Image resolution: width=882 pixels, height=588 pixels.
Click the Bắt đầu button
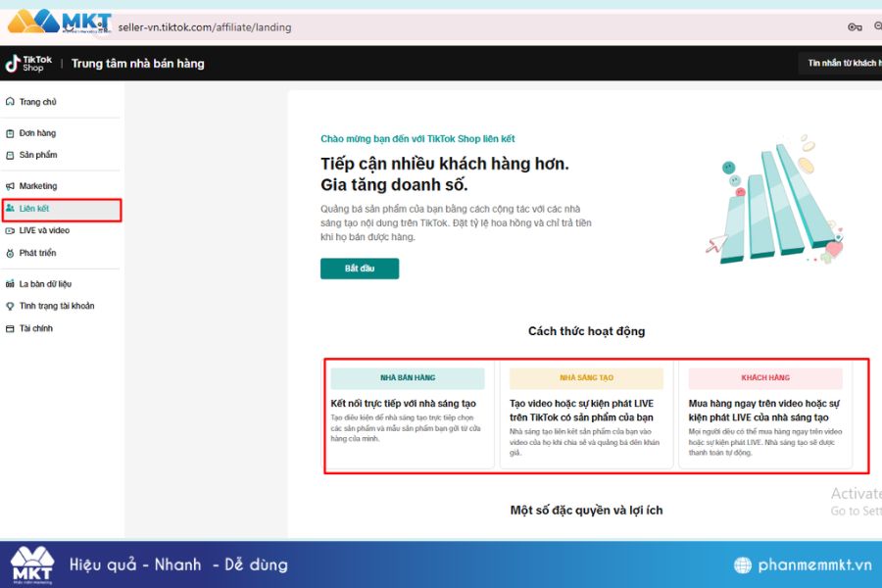point(360,269)
